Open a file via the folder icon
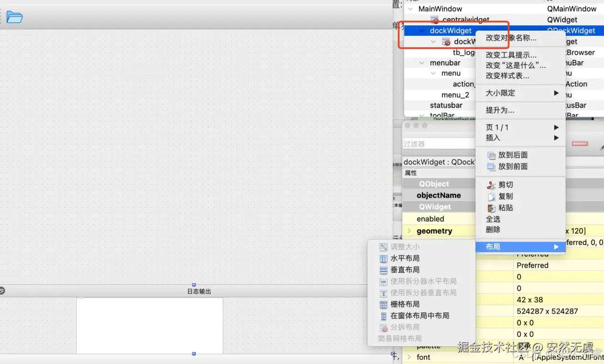The image size is (604, 364). tap(15, 16)
